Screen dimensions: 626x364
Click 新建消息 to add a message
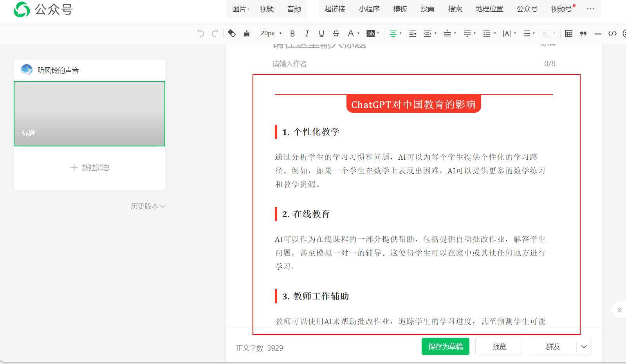coord(90,168)
